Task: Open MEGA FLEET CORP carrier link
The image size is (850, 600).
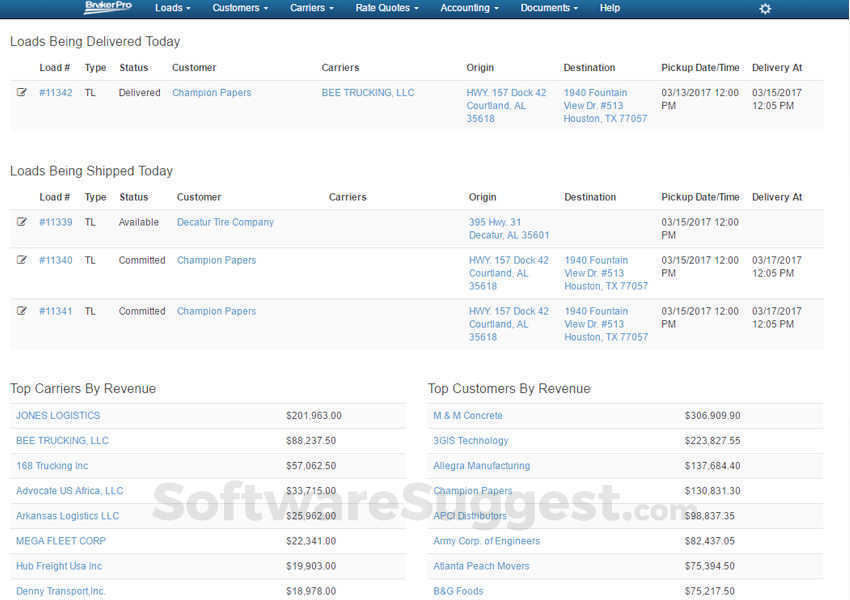Action: pyautogui.click(x=61, y=541)
